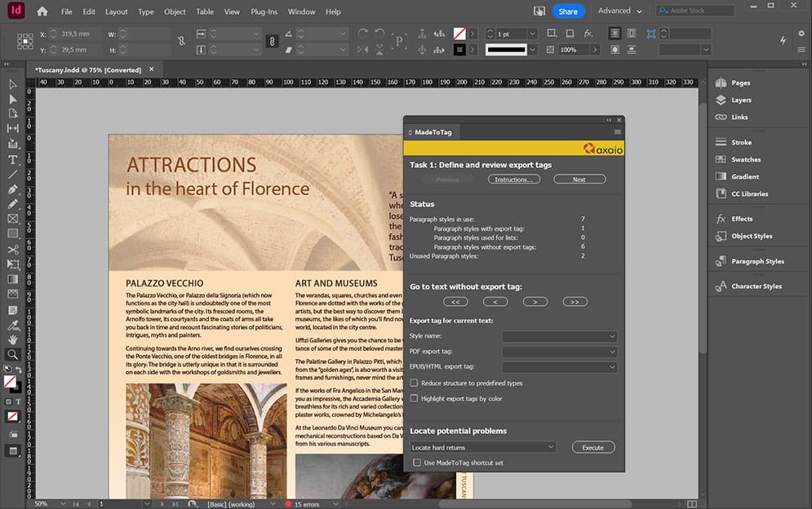This screenshot has height=509, width=812.
Task: Toggle constrain proportions for width and height
Action: (x=181, y=42)
